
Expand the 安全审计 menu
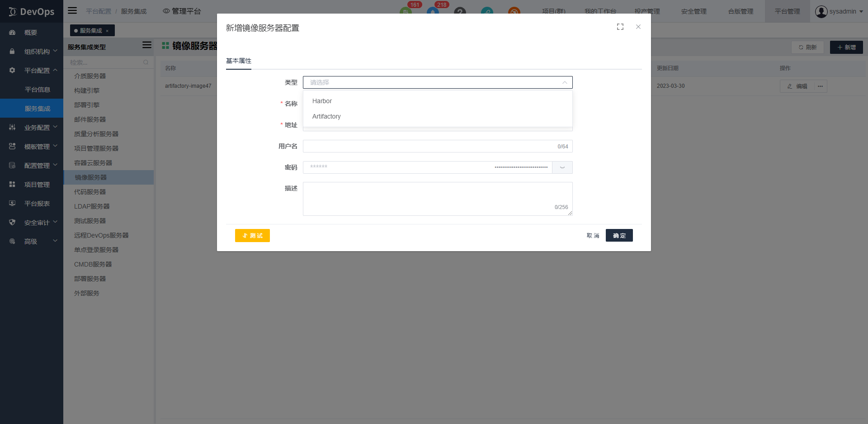pos(55,222)
